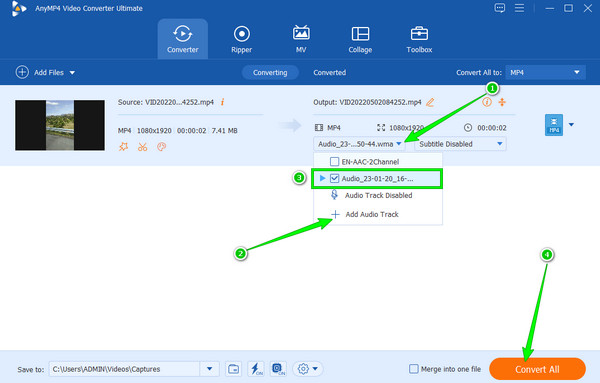
Task: Toggle the lightning hardware acceleration icon
Action: point(256,369)
